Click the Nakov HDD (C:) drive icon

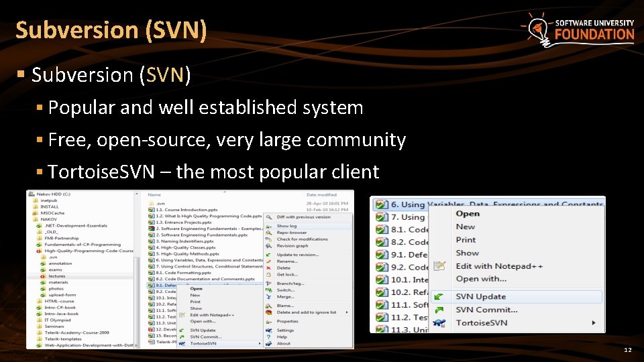tap(32, 194)
